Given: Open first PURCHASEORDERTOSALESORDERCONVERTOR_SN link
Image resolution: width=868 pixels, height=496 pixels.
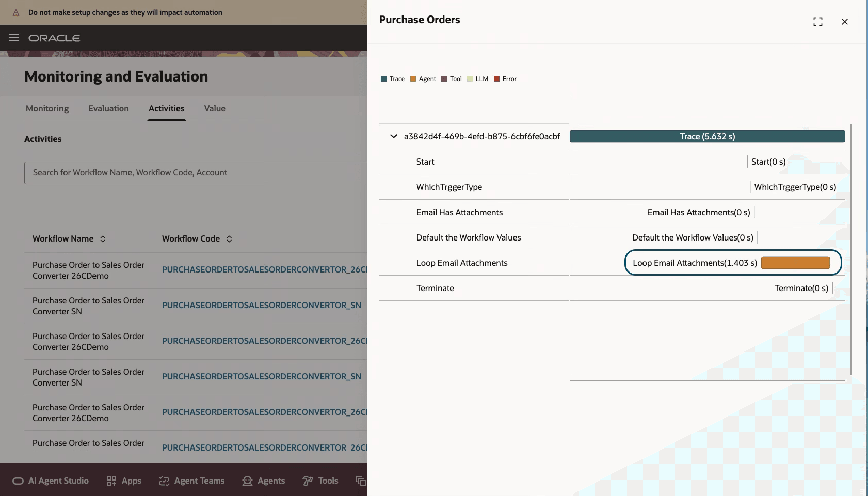Looking at the screenshot, I should point(262,305).
